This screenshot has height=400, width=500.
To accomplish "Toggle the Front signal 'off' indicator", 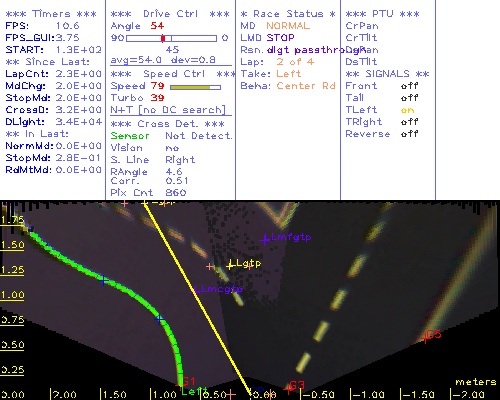I will click(410, 86).
